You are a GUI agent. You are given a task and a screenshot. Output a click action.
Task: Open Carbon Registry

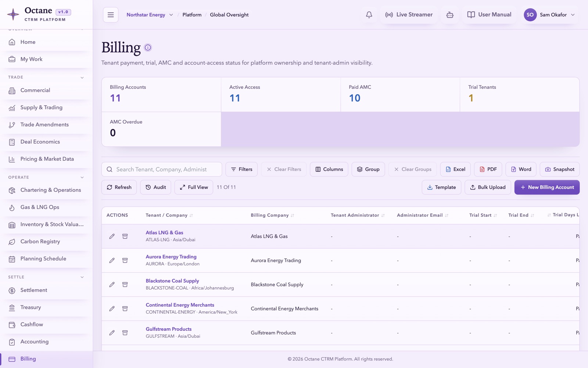(x=46, y=241)
